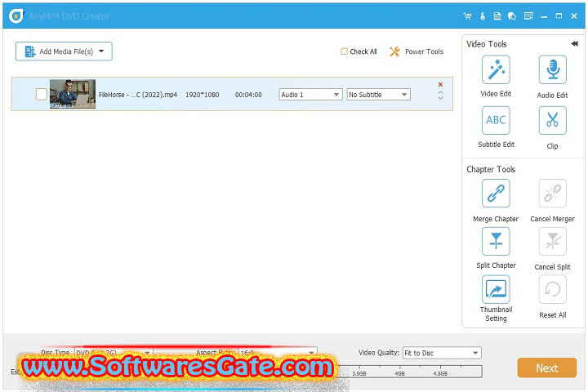Click the Next button

click(x=546, y=367)
